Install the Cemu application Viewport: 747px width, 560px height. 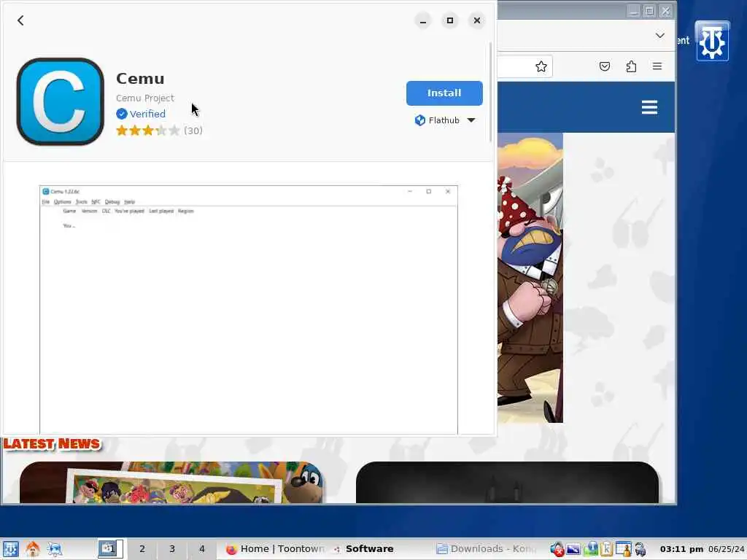(444, 93)
